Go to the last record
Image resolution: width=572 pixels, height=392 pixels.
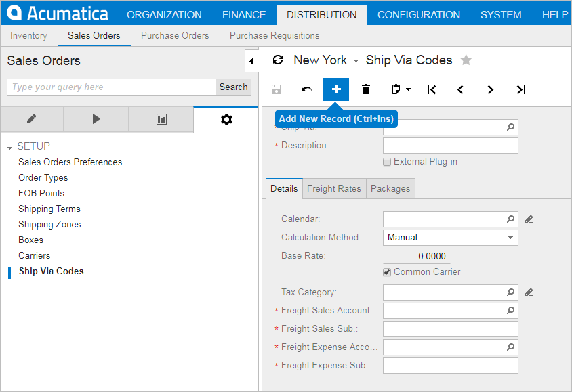[520, 89]
